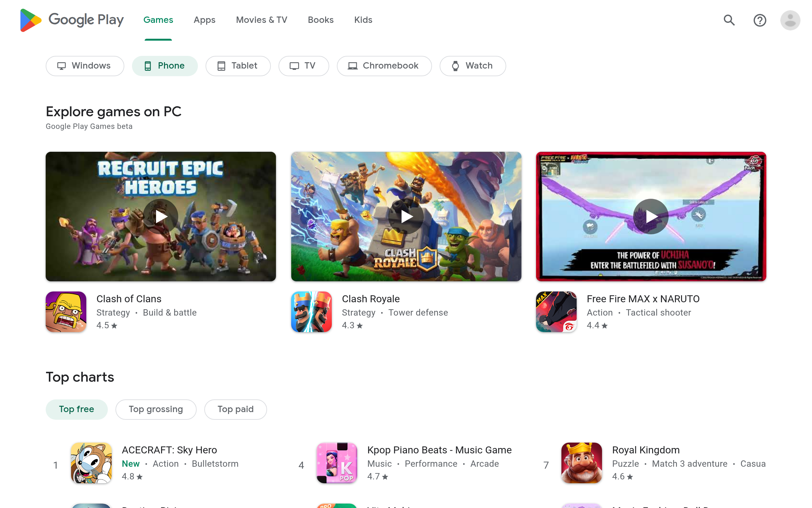Switch to the Top paid chart
This screenshot has height=508, width=812.
pyautogui.click(x=236, y=409)
